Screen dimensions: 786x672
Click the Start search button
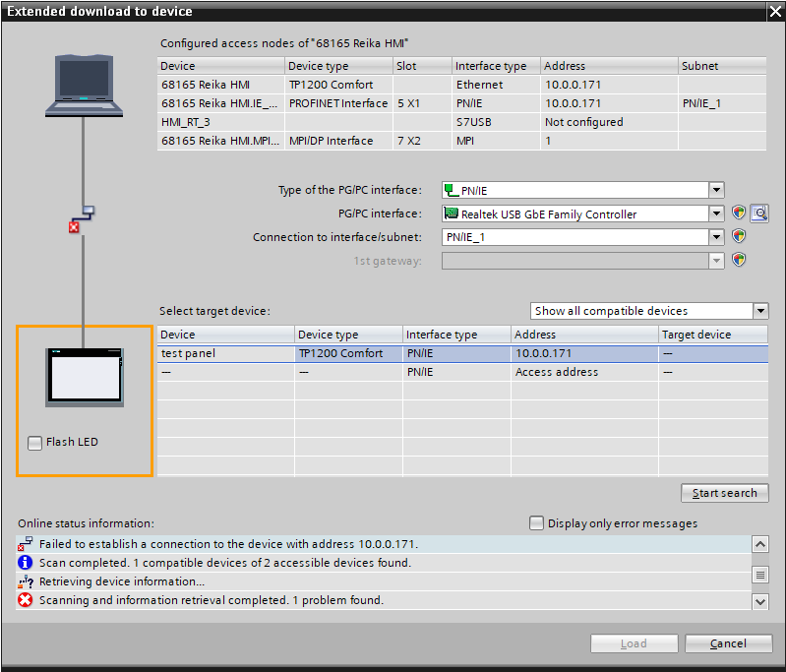tap(724, 493)
